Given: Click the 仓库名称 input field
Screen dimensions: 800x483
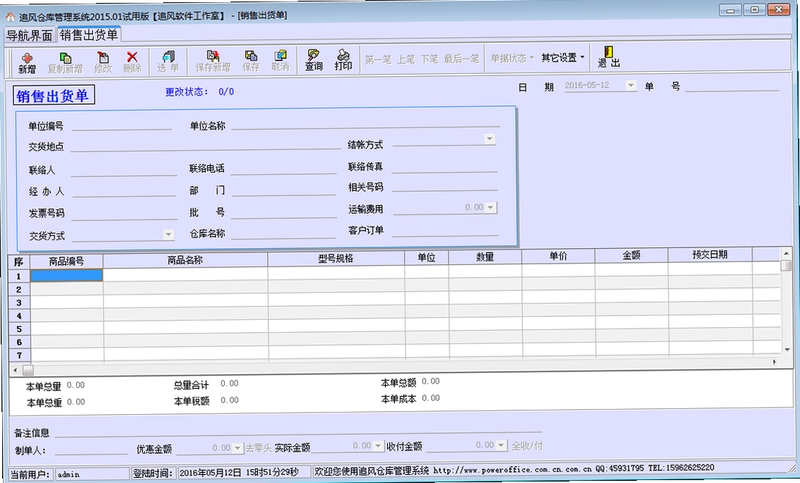Looking at the screenshot, I should (x=283, y=233).
